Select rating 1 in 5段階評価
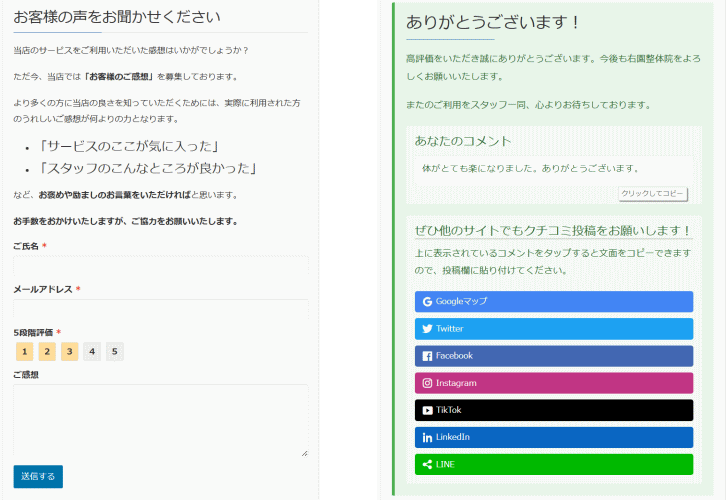Image resolution: width=726 pixels, height=500 pixels. coord(25,351)
